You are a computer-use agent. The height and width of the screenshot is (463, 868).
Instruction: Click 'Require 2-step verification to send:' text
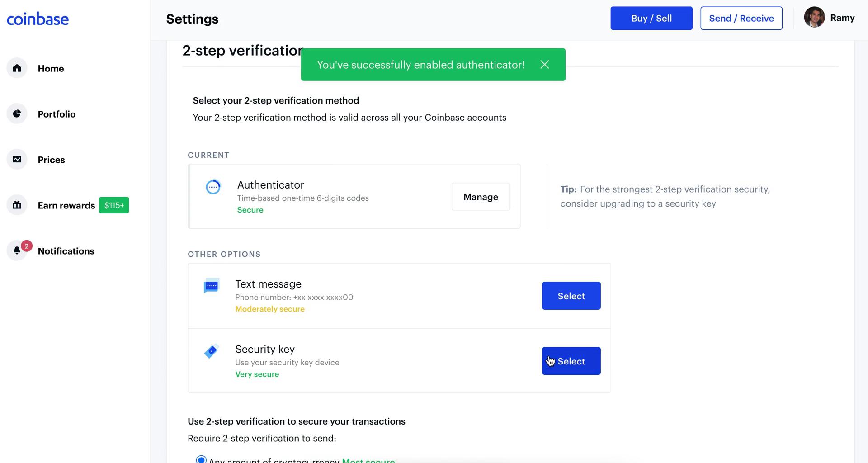pyautogui.click(x=262, y=439)
